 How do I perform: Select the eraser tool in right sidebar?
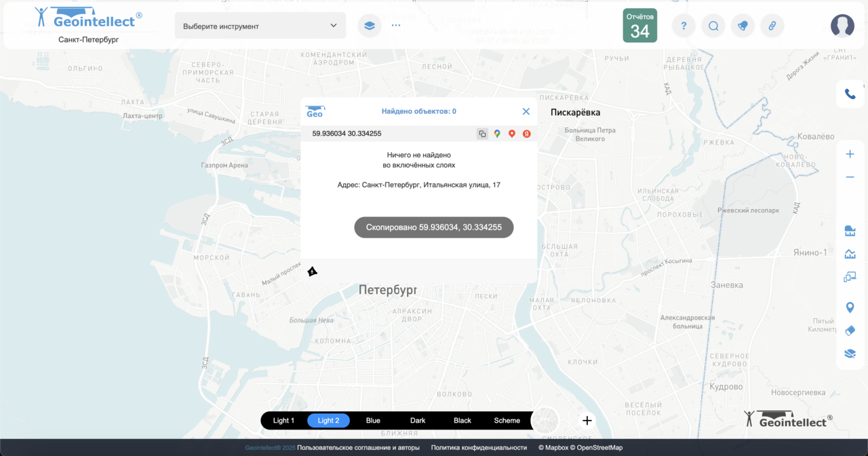pyautogui.click(x=850, y=330)
